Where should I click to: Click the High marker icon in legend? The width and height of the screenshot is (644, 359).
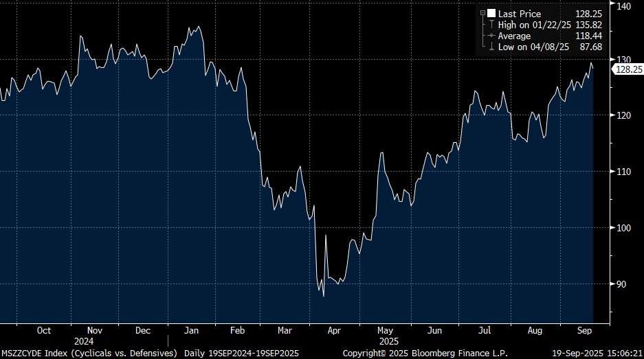pos(491,25)
